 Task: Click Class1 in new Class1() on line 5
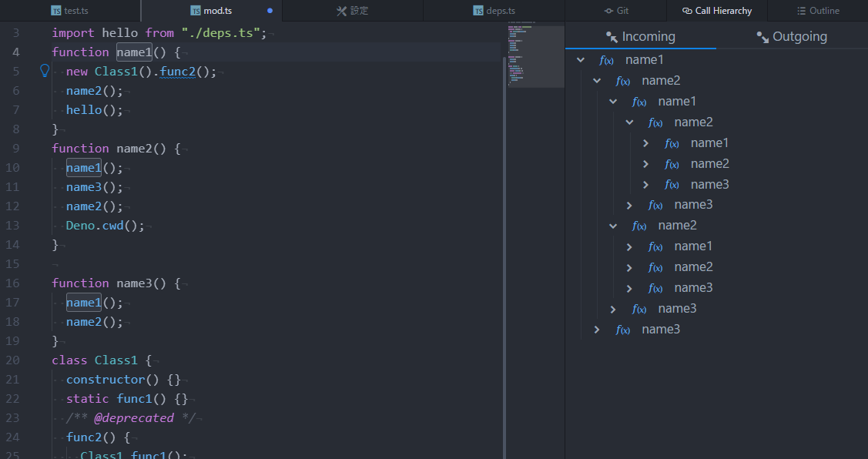click(x=116, y=72)
